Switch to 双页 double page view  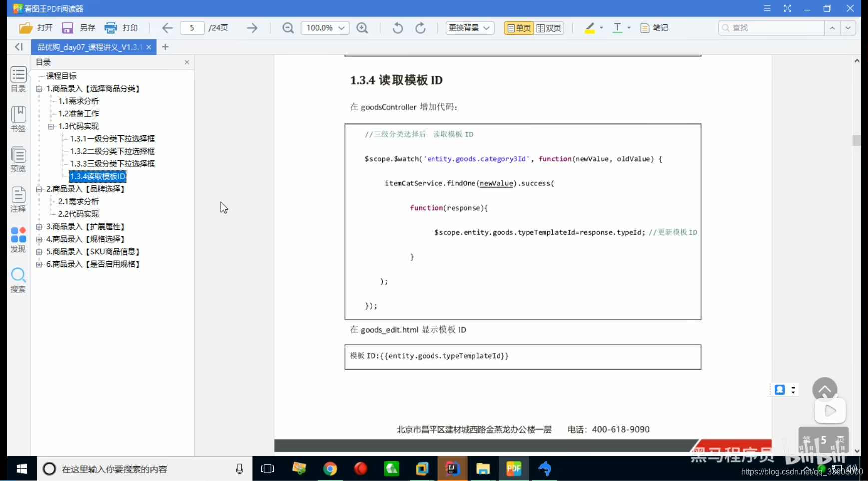point(549,28)
